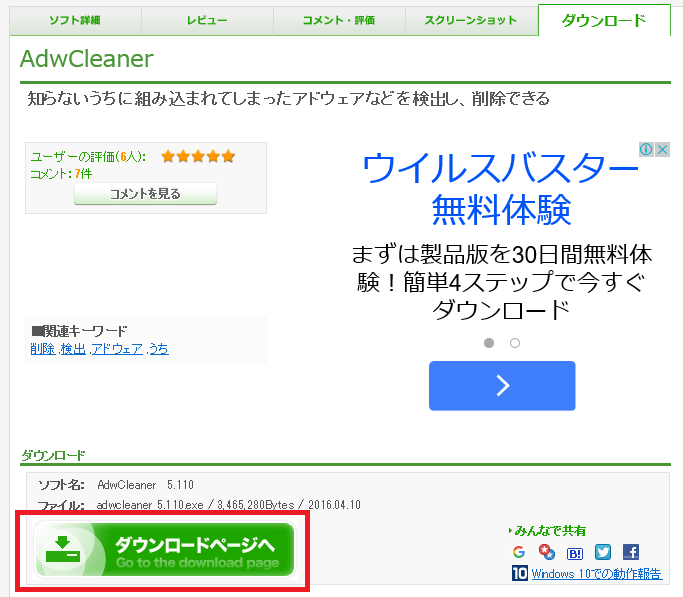Share via the Google bookmark star icon
The width and height of the screenshot is (683, 597).
click(547, 552)
